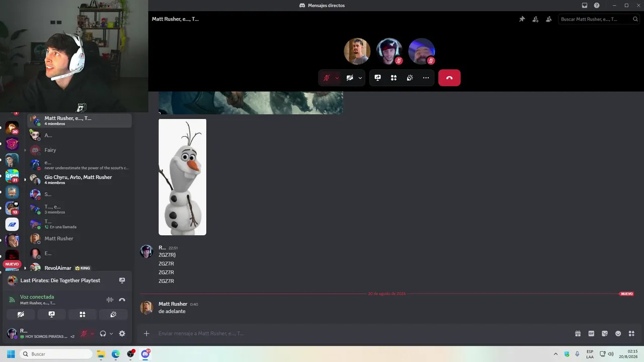Image resolution: width=644 pixels, height=362 pixels.
Task: Open the emoji picker
Action: pyautogui.click(x=618, y=333)
